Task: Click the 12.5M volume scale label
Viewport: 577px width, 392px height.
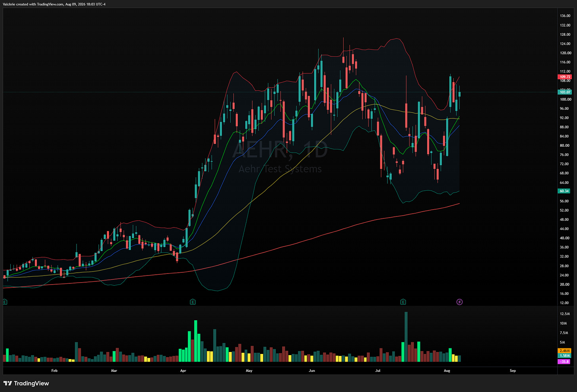Action: pyautogui.click(x=565, y=314)
